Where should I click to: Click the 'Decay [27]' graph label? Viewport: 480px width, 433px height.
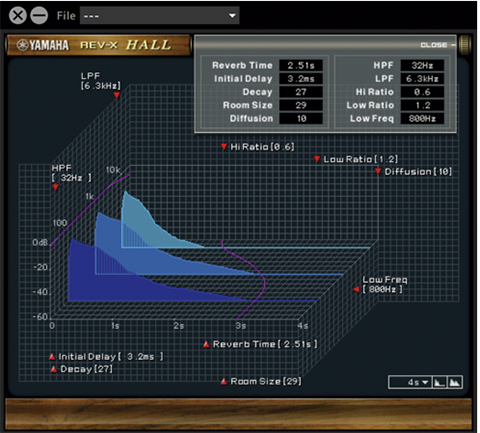click(x=86, y=369)
